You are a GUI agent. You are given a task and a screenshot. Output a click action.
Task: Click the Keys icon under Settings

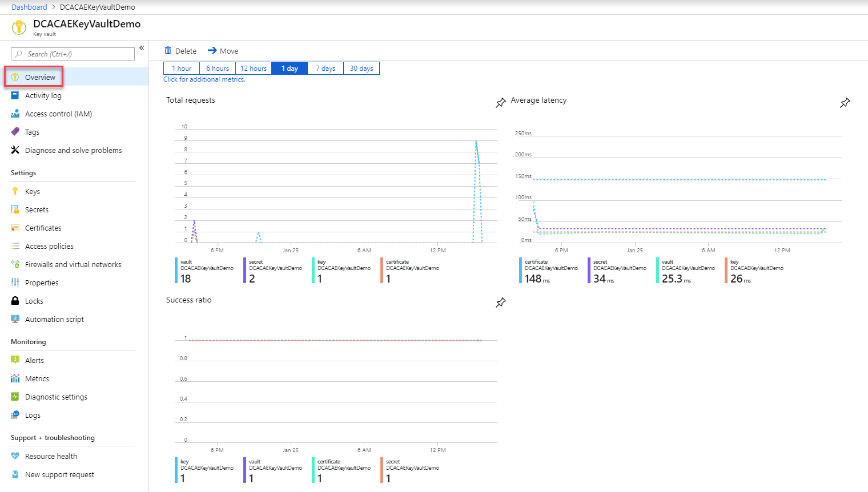pyautogui.click(x=15, y=191)
